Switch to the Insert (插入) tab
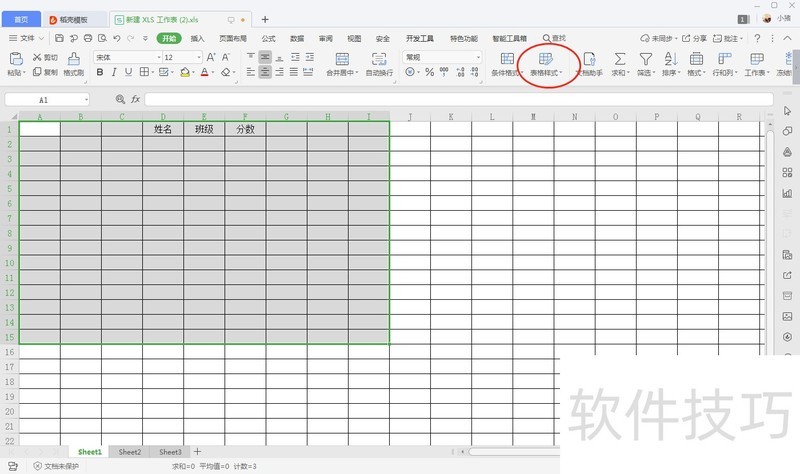 coord(197,38)
